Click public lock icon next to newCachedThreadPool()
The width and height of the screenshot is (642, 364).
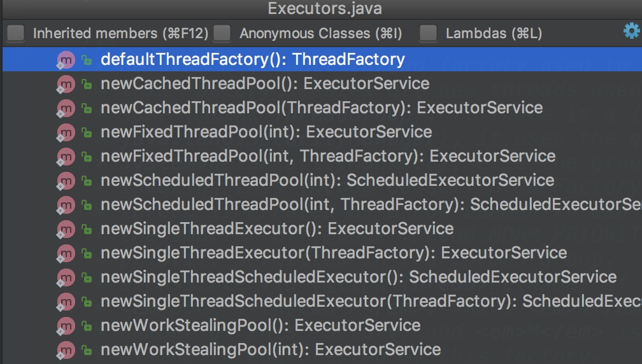click(x=87, y=84)
